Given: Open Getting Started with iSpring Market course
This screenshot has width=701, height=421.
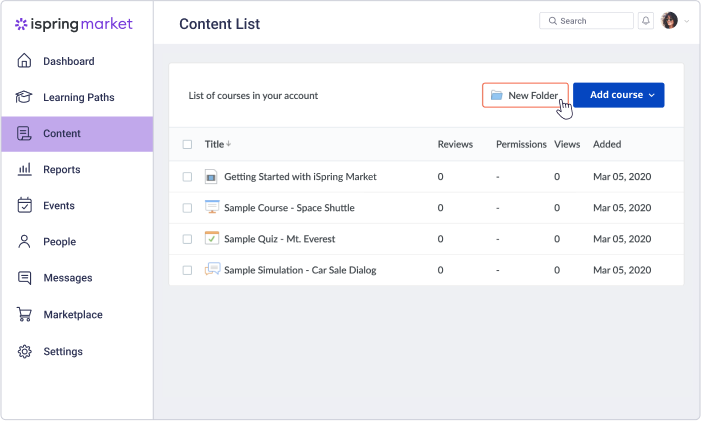Looking at the screenshot, I should pos(300,177).
